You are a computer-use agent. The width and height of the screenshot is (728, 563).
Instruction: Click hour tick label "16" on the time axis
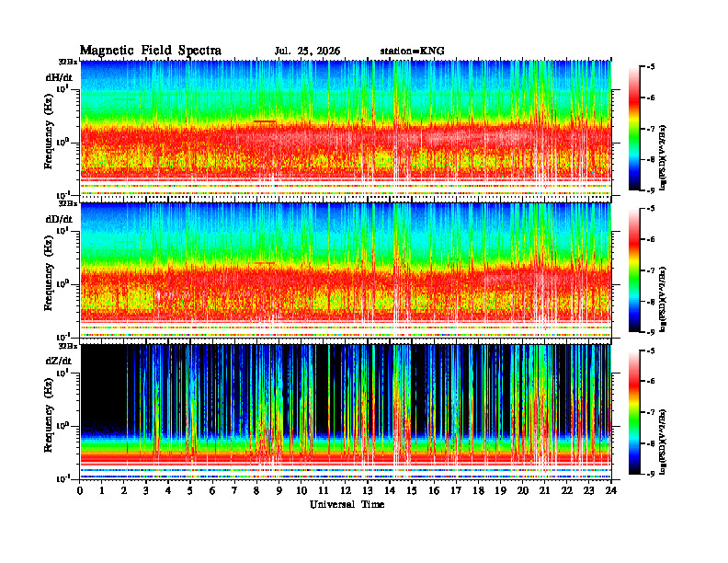tap(434, 491)
